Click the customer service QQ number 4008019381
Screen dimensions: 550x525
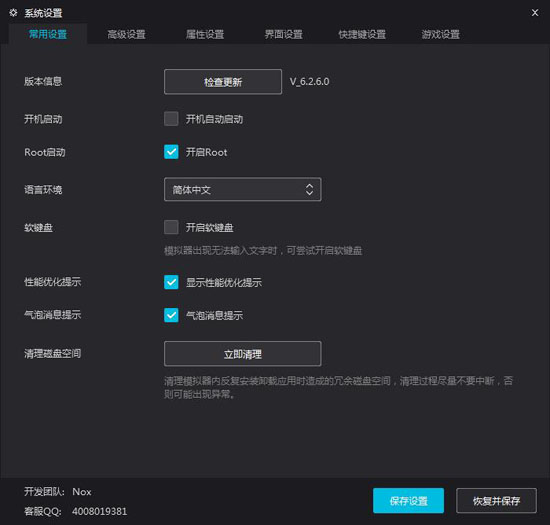100,511
